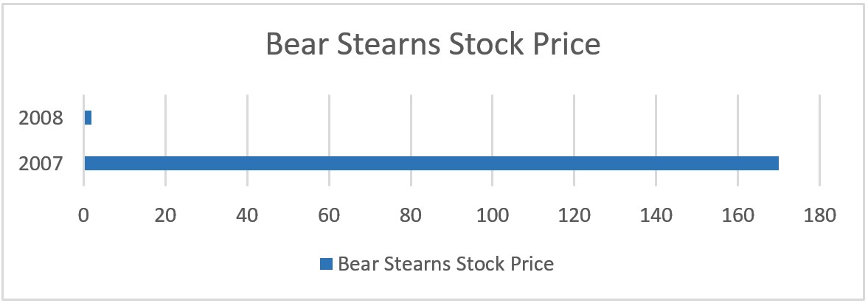The height and width of the screenshot is (303, 868).
Task: Click the 140 axis value label
Action: tap(656, 216)
